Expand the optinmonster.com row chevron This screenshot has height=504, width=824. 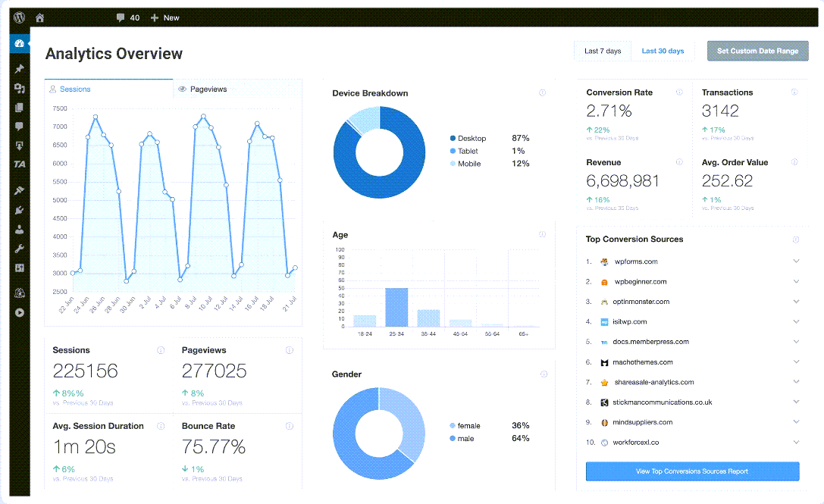pos(796,302)
